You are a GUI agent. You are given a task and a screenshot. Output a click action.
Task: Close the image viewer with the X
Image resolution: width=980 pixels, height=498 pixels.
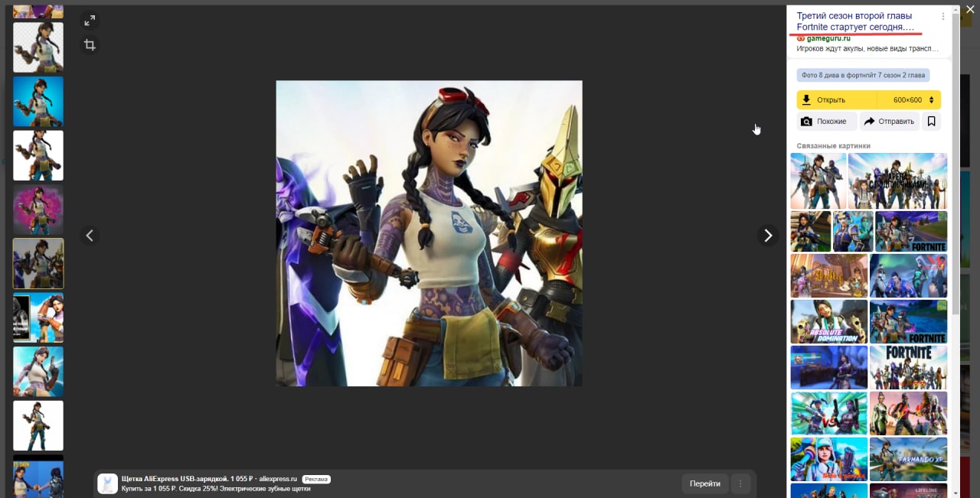coord(969,9)
